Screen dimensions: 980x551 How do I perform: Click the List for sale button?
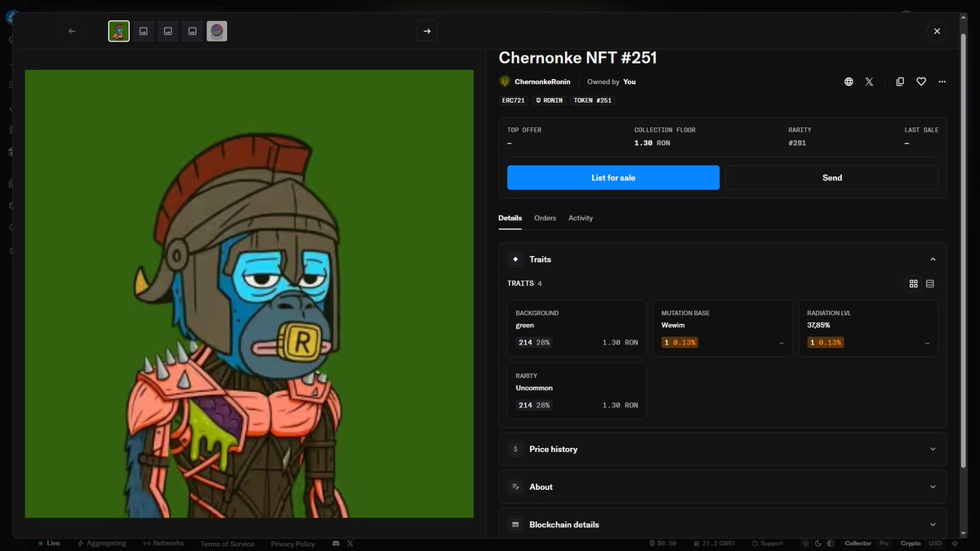click(613, 177)
